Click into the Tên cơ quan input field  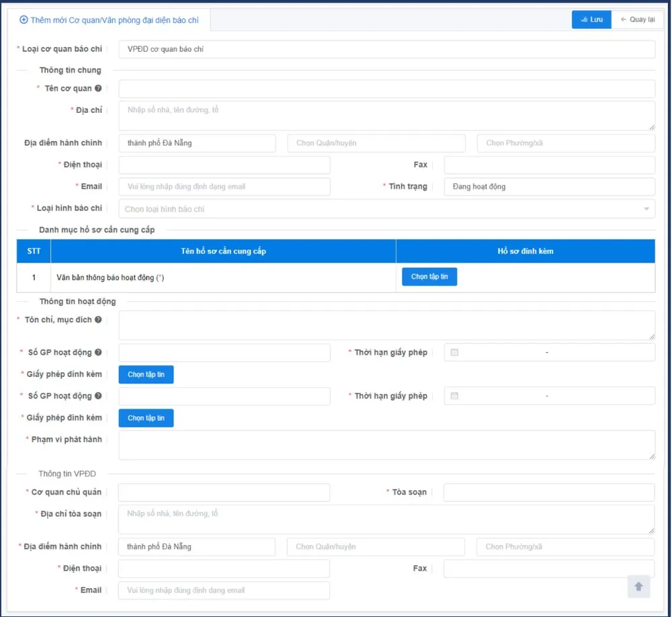pos(386,89)
